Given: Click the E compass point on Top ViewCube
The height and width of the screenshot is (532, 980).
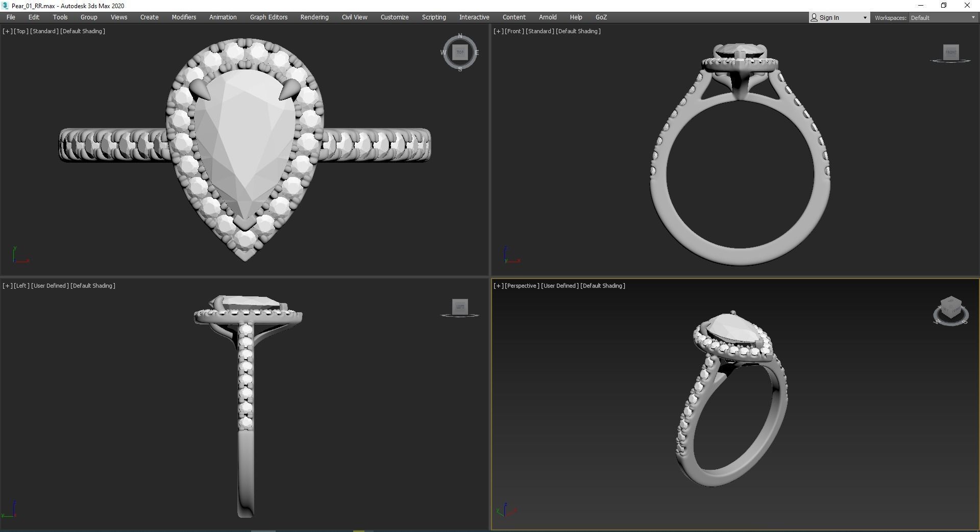Looking at the screenshot, I should (x=477, y=53).
